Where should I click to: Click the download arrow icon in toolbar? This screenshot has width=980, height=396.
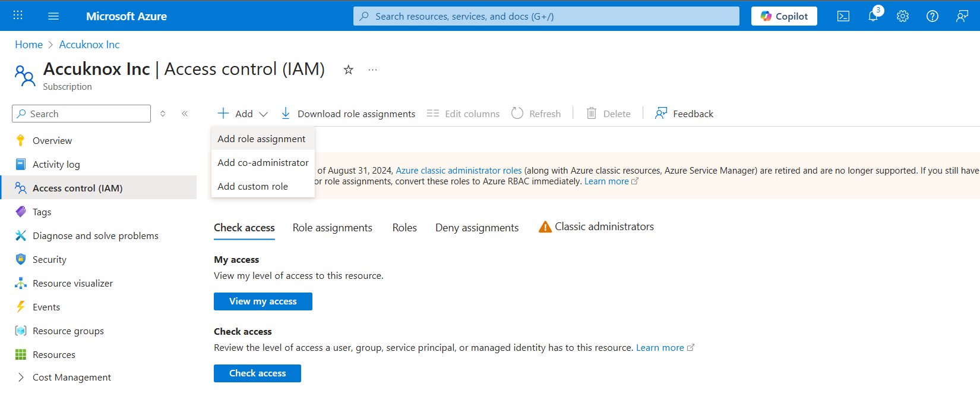[286, 113]
